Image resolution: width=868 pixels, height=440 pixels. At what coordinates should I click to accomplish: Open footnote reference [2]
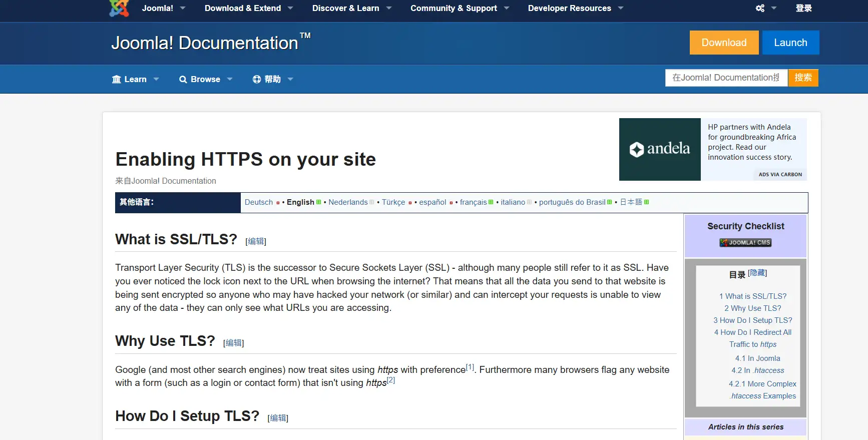tap(391, 380)
